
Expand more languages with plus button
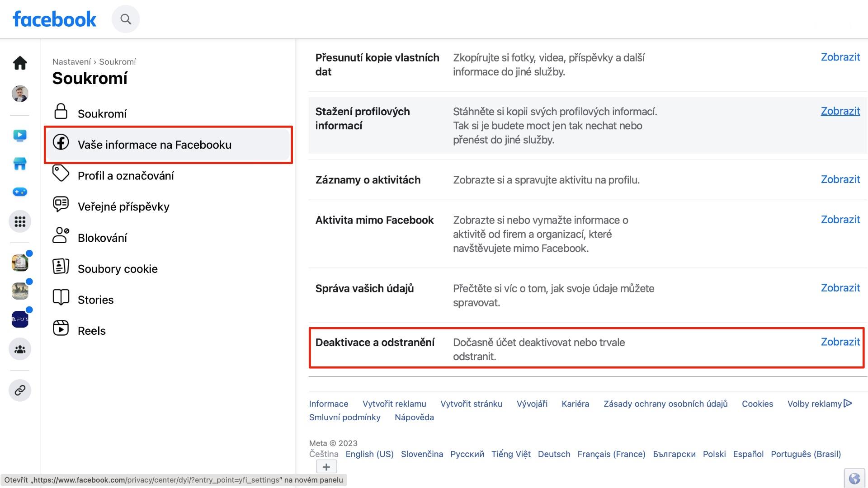(326, 467)
